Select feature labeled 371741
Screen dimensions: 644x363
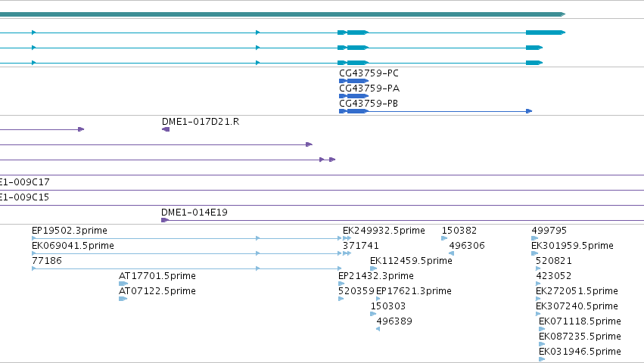point(361,246)
